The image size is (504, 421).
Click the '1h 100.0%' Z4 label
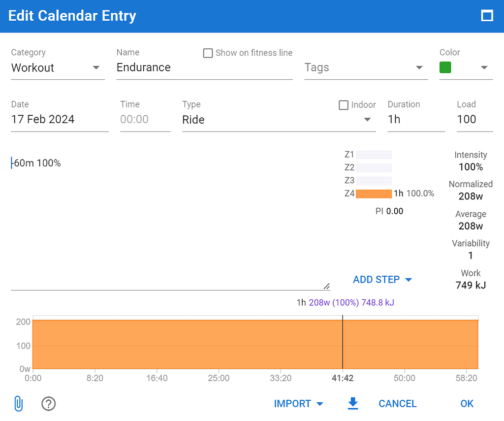tap(414, 194)
